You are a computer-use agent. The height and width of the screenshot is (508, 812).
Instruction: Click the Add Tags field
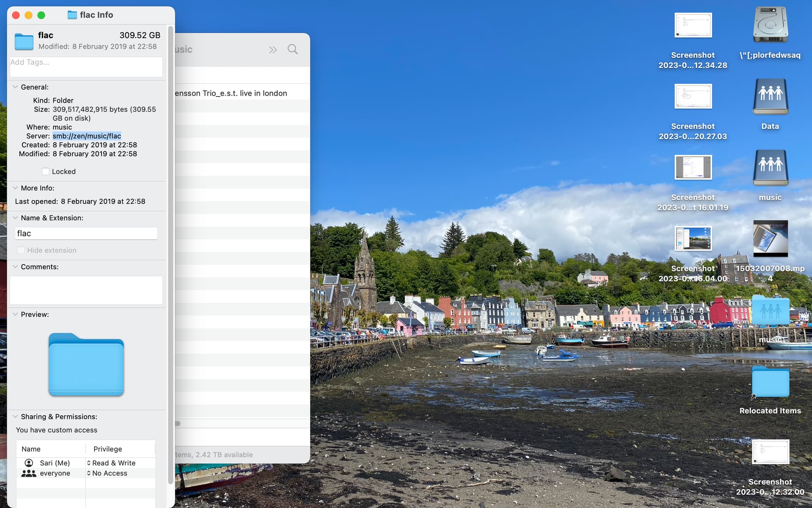tap(86, 67)
